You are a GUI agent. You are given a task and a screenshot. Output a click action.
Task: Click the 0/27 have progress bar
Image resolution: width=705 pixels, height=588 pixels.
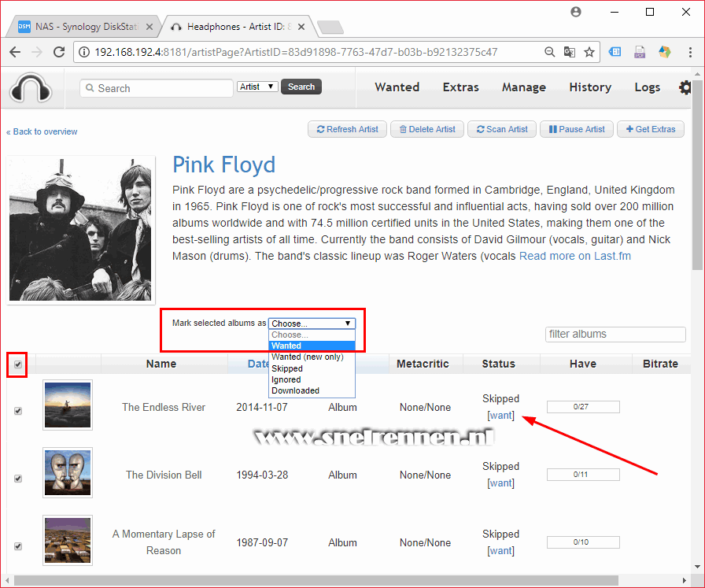coord(583,407)
